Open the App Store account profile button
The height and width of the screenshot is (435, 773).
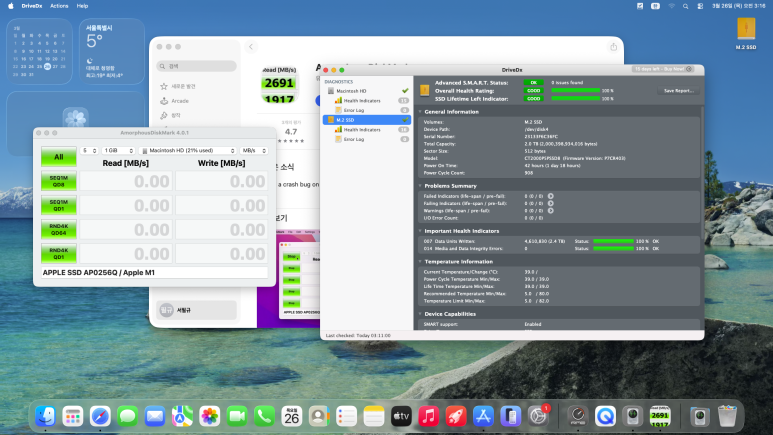[197, 310]
